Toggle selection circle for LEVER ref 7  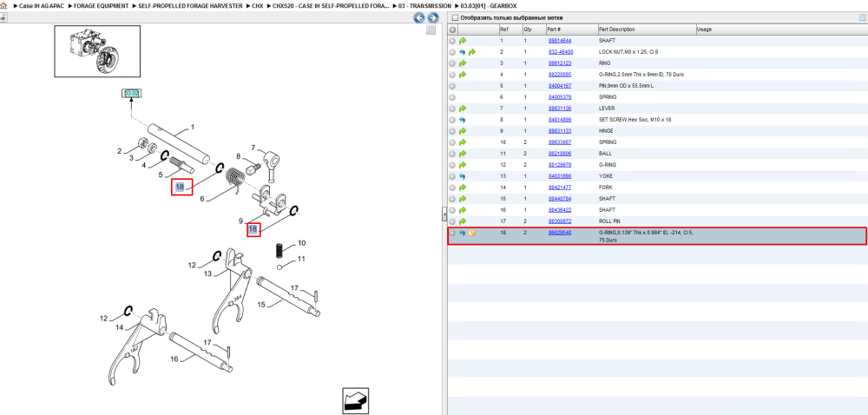452,109
